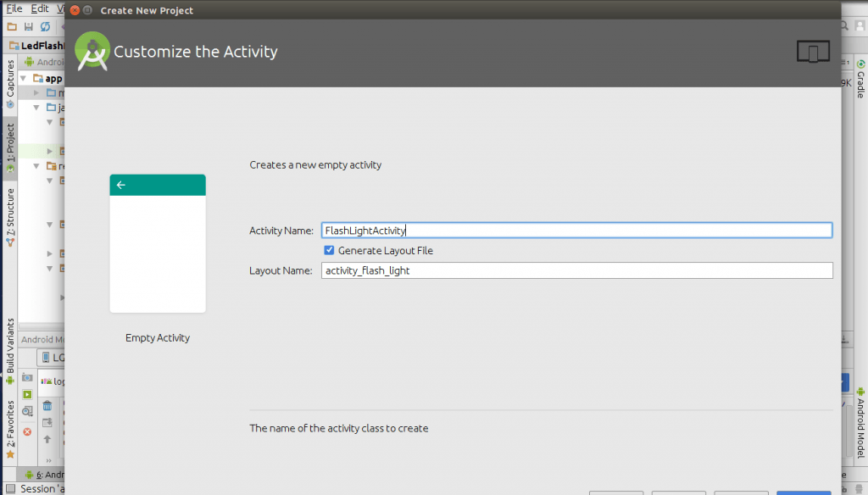Open the Android Model tool window tab
Viewport: 868px width, 495px height.
click(861, 422)
